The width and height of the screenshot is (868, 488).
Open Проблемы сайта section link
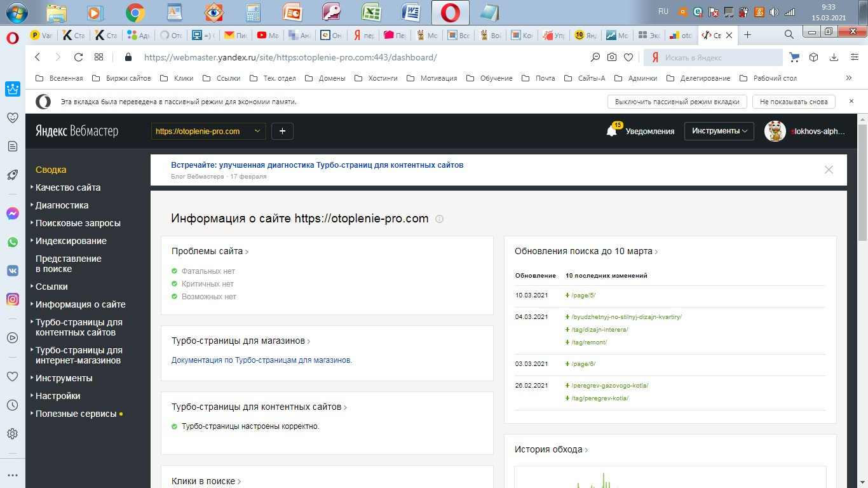pyautogui.click(x=210, y=252)
